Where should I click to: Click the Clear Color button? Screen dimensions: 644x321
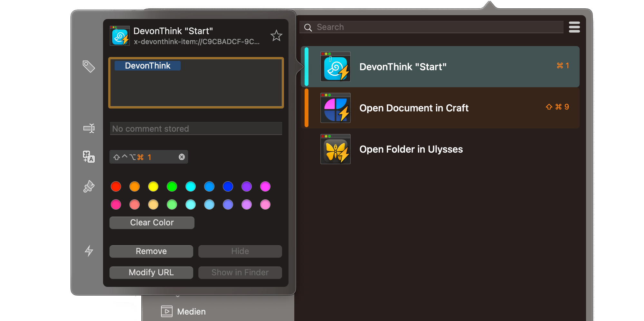[x=152, y=223]
